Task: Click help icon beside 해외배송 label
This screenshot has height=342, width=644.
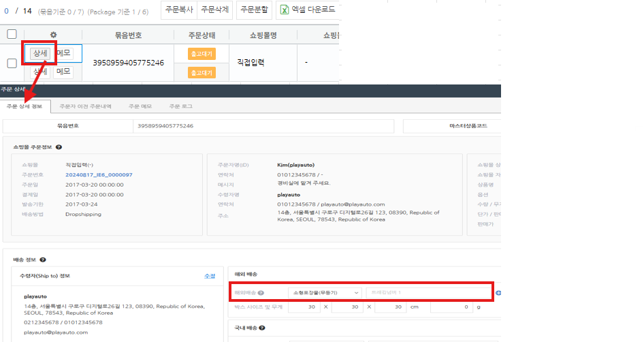Action: tap(261, 293)
